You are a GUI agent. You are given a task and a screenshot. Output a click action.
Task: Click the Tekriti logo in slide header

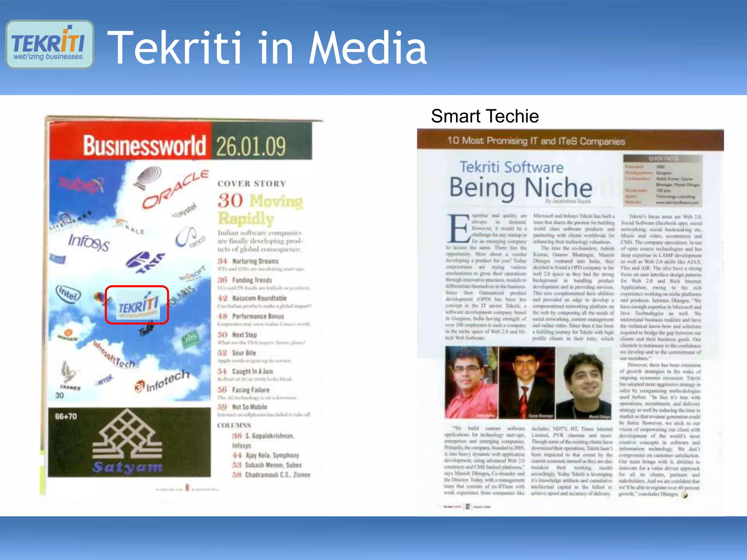pos(50,44)
